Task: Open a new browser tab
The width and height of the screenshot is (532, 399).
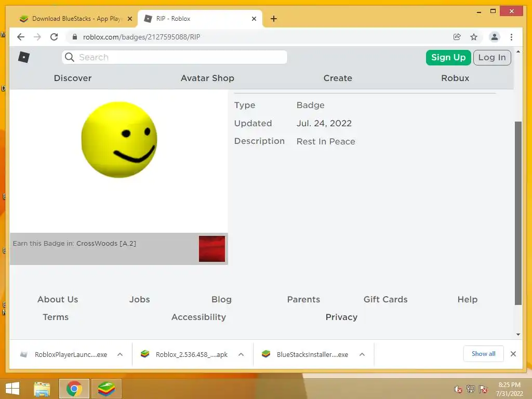Action: (x=273, y=19)
